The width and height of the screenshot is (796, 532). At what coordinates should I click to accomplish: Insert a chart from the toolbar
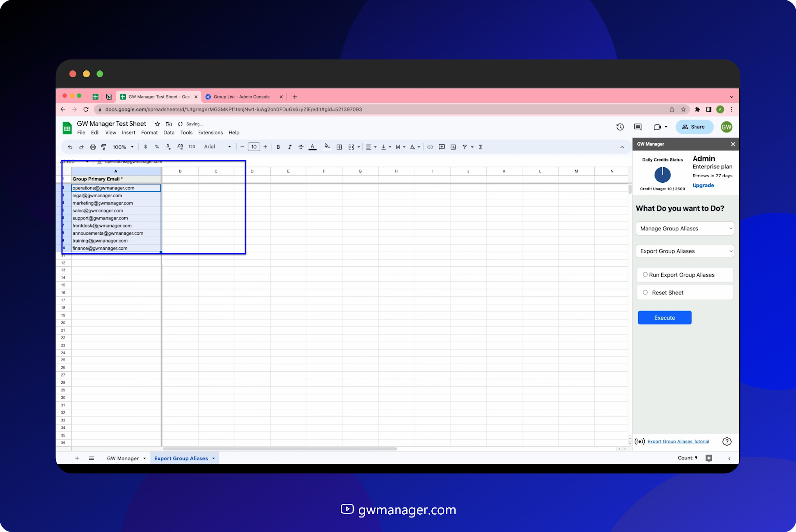(x=453, y=147)
